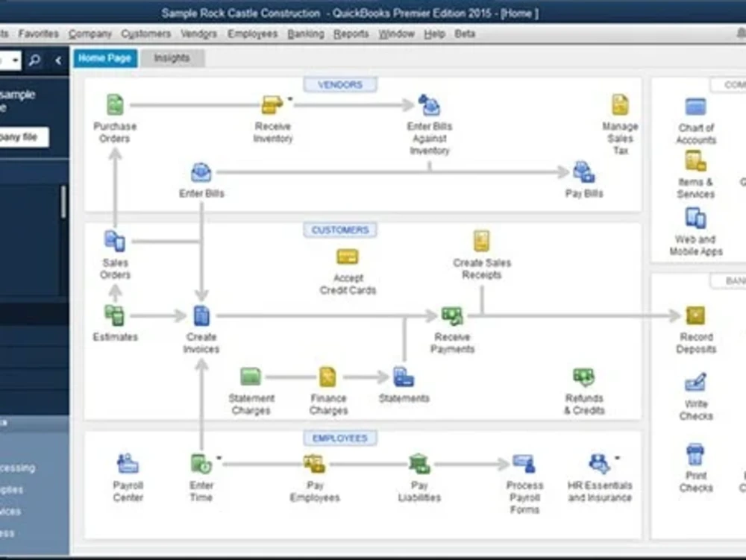Screen dimensions: 746x560
Task: Open Manage Sales Tax
Action: click(620, 105)
